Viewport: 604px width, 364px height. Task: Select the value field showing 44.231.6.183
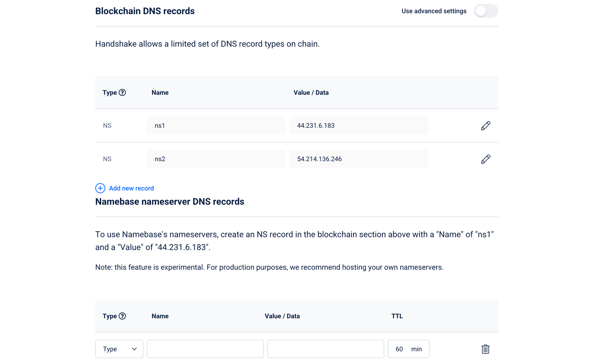(x=358, y=125)
